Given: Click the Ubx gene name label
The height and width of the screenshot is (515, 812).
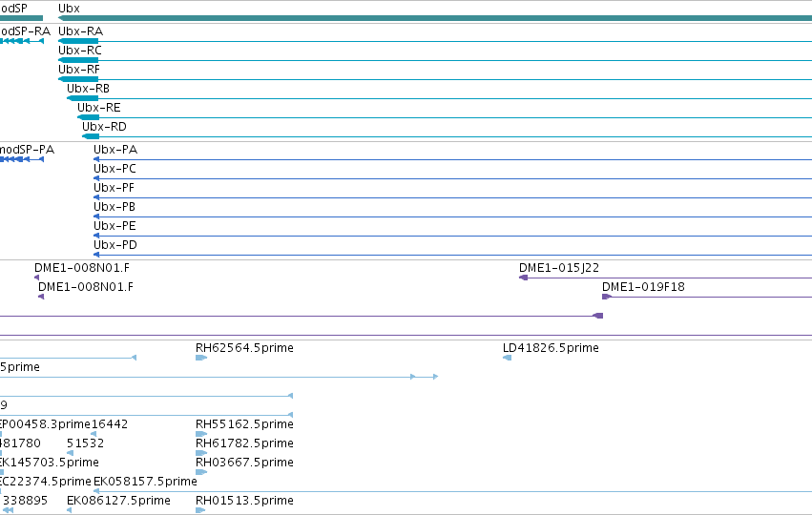Looking at the screenshot, I should click(69, 9).
